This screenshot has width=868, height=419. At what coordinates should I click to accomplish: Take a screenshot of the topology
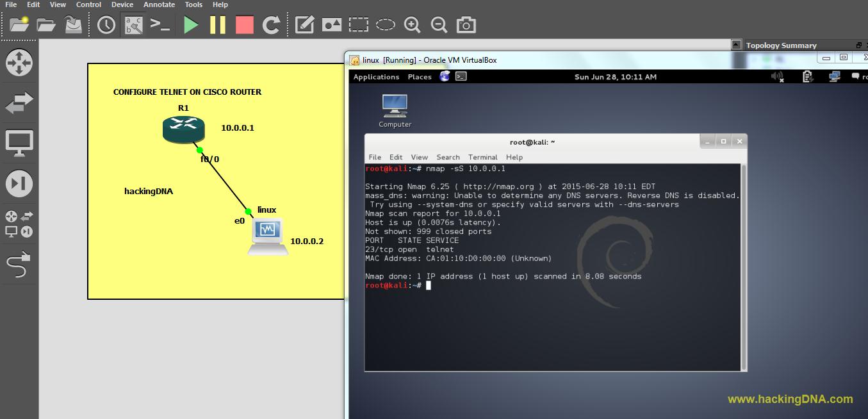(466, 24)
